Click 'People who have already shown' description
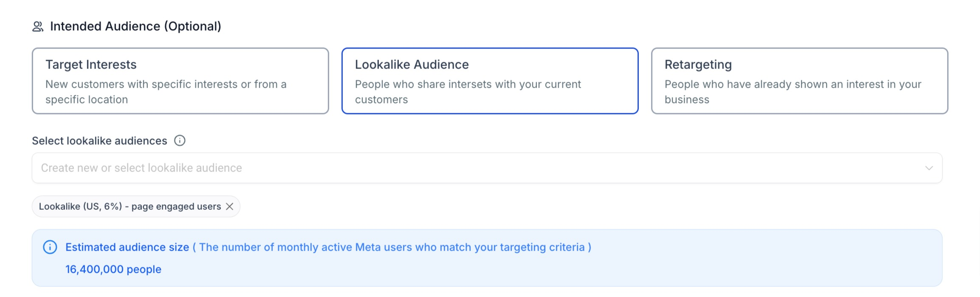Screen dimensions: 980x297 (793, 84)
